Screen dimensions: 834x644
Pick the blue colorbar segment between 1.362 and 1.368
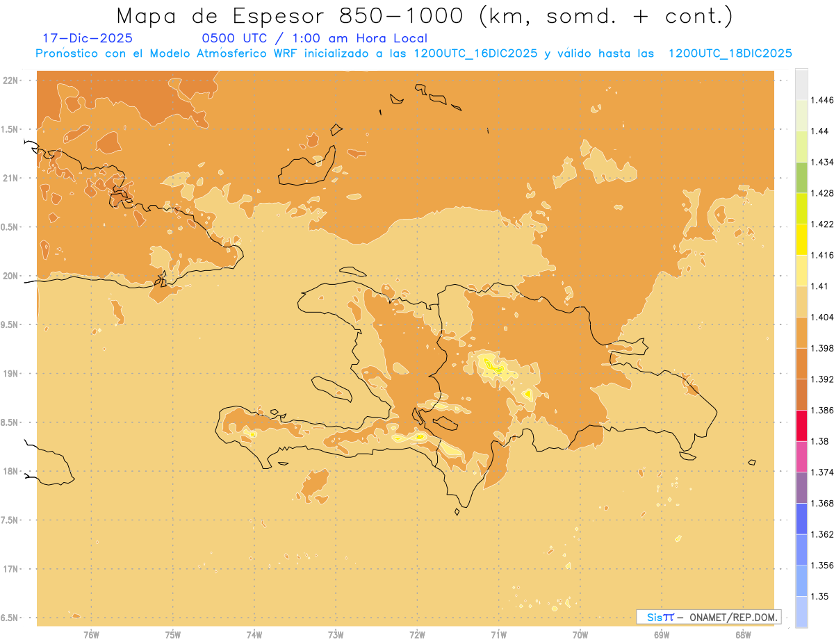pos(801,518)
